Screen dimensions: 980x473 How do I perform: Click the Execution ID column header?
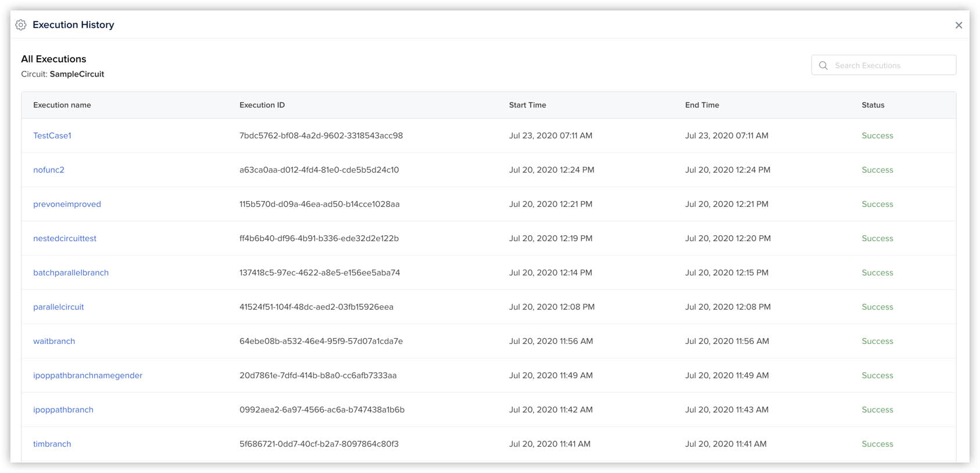(262, 105)
